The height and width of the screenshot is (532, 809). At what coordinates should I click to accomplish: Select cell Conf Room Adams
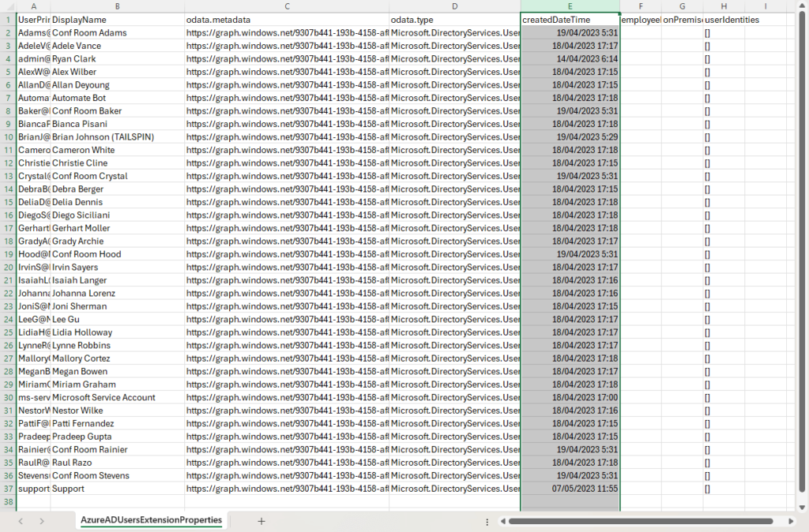click(x=118, y=33)
